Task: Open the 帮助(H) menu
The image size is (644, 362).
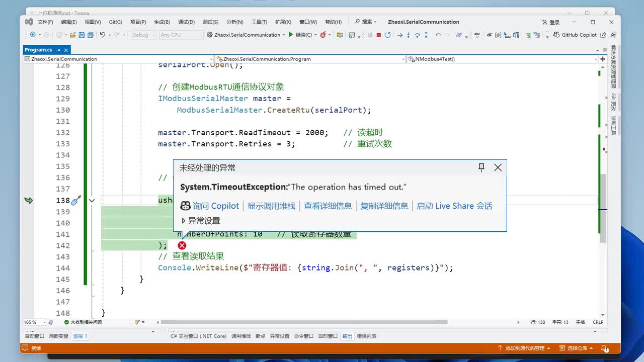Action: coord(333,22)
